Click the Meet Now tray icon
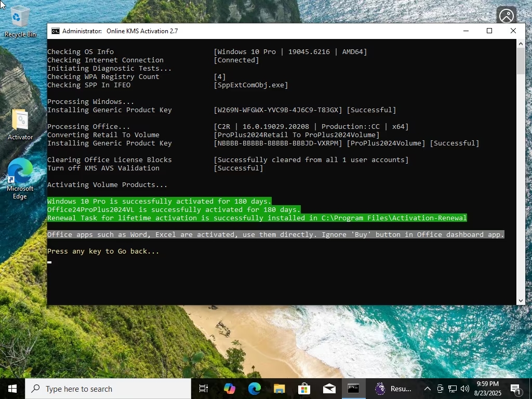Viewport: 532px width, 399px height. coord(440,389)
